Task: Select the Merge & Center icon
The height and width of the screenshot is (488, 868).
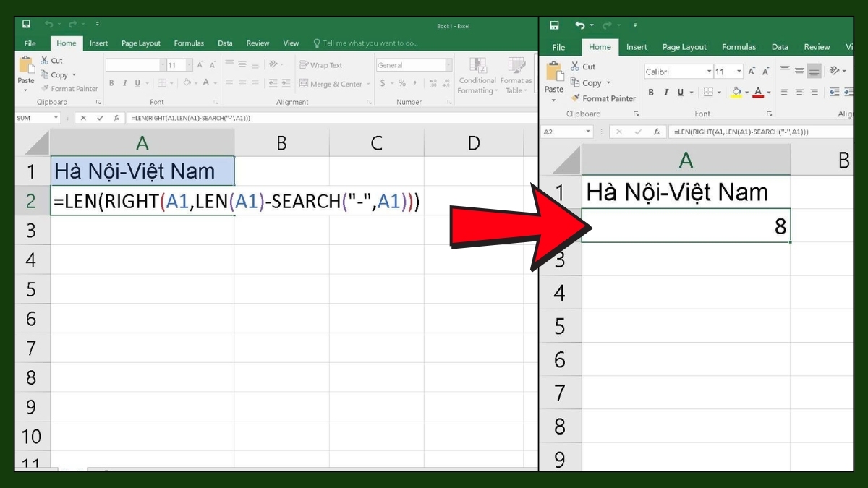Action: point(304,84)
